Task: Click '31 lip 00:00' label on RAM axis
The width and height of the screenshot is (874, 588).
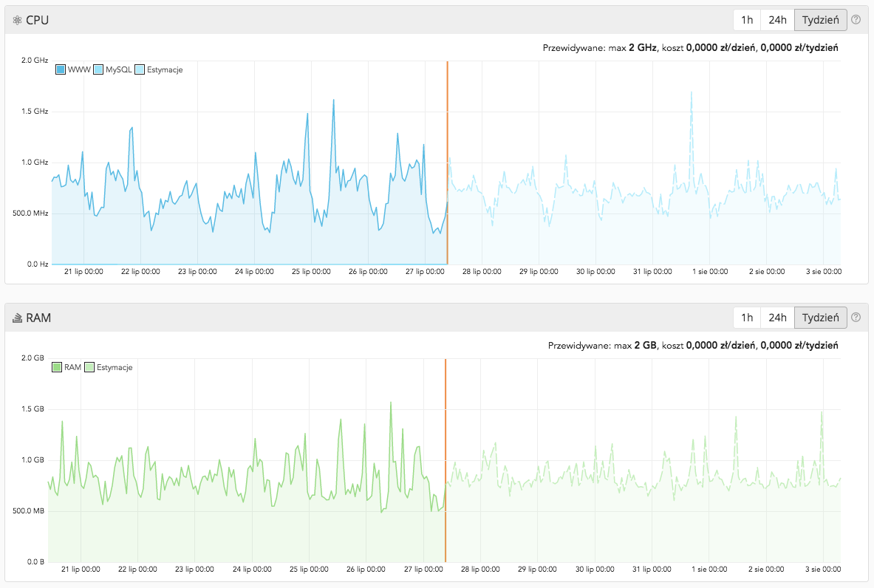Action: (652, 569)
